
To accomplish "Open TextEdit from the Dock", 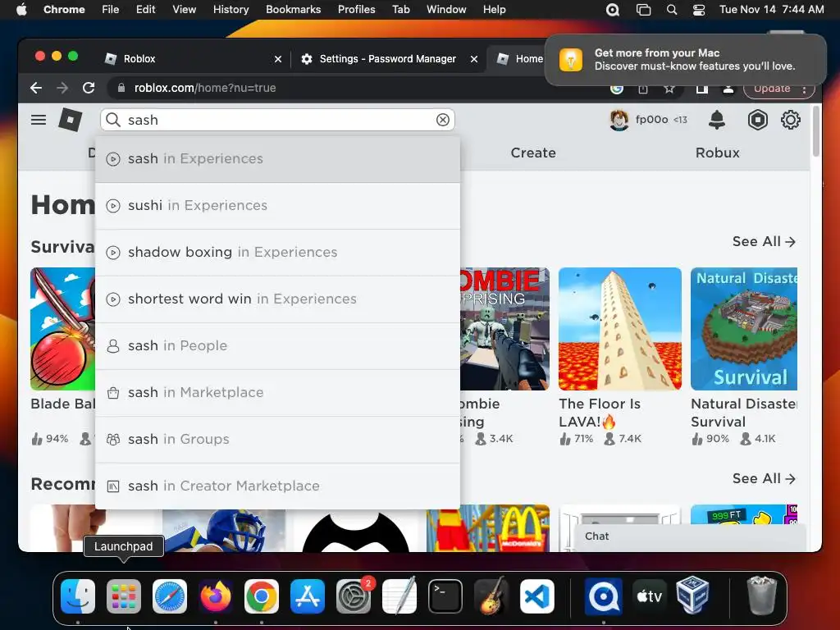I will 399,596.
